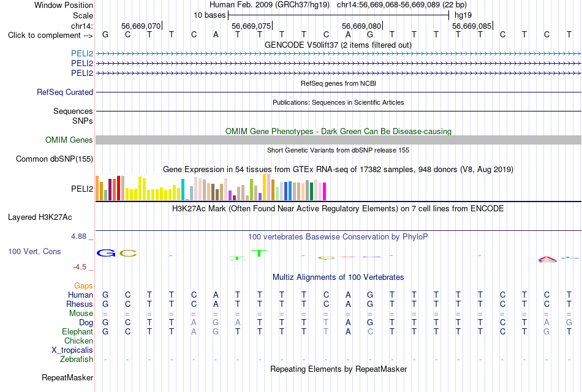Viewport: 582px width, 392px height.
Task: Select the Mouse species label
Action: (x=81, y=314)
